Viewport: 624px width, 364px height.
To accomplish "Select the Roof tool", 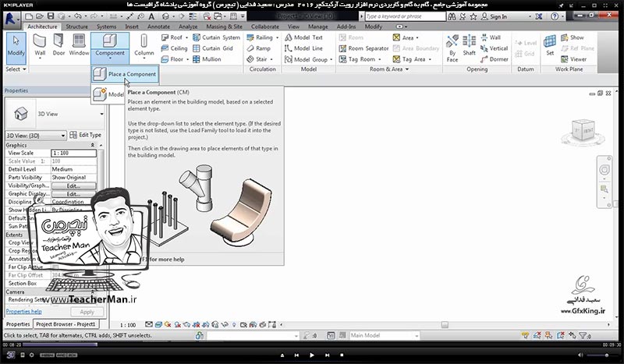I will pyautogui.click(x=172, y=37).
